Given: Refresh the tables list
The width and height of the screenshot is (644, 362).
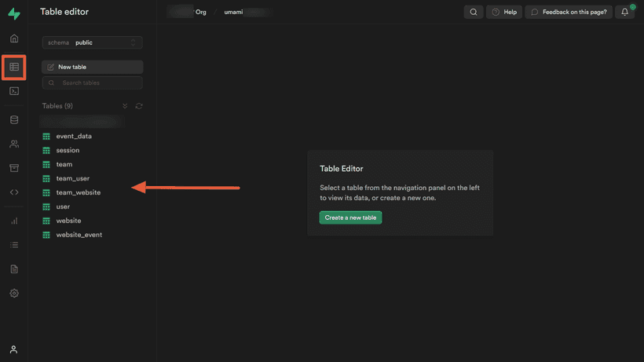Looking at the screenshot, I should coord(139,106).
